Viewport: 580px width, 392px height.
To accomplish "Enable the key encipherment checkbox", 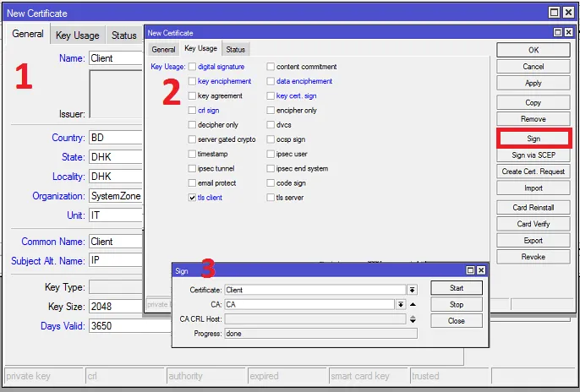I will click(192, 81).
